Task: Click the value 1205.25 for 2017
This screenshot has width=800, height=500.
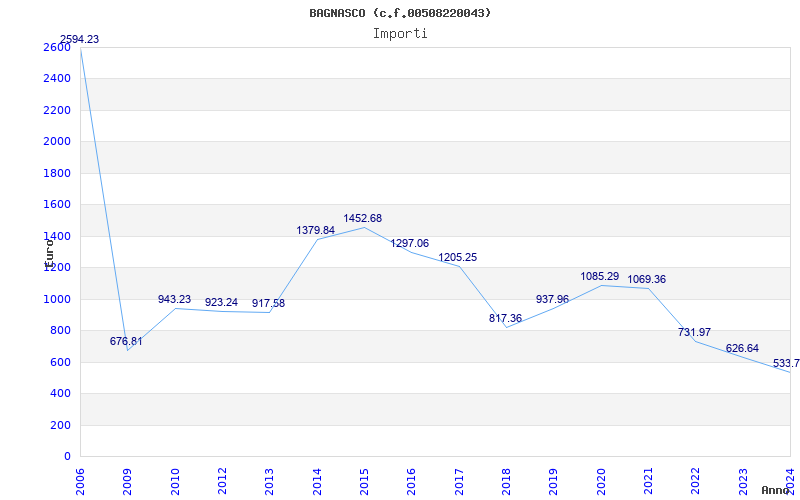Action: 458,258
